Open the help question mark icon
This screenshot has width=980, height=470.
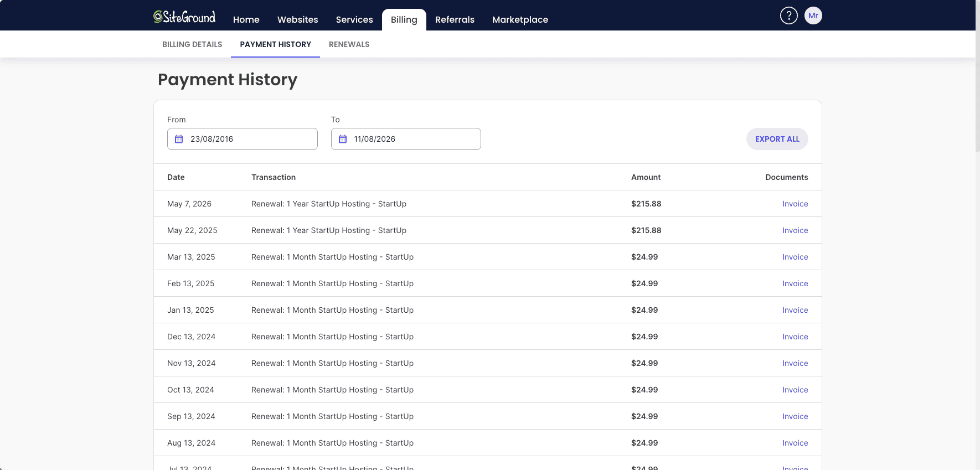pyautogui.click(x=788, y=16)
